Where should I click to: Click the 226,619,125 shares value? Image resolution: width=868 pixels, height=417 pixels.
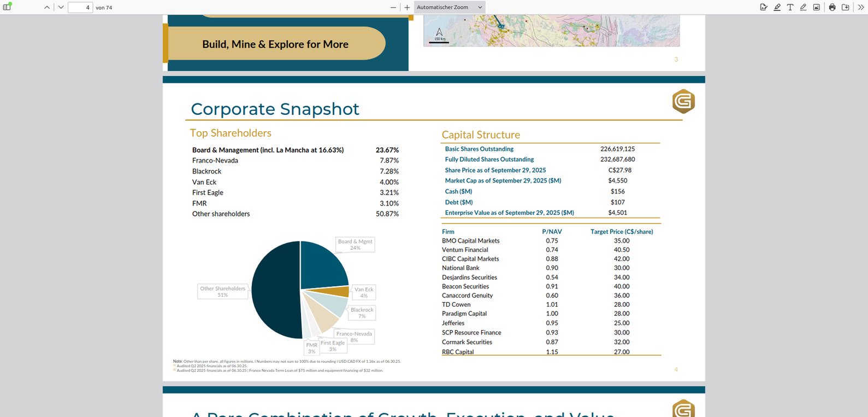pos(617,149)
